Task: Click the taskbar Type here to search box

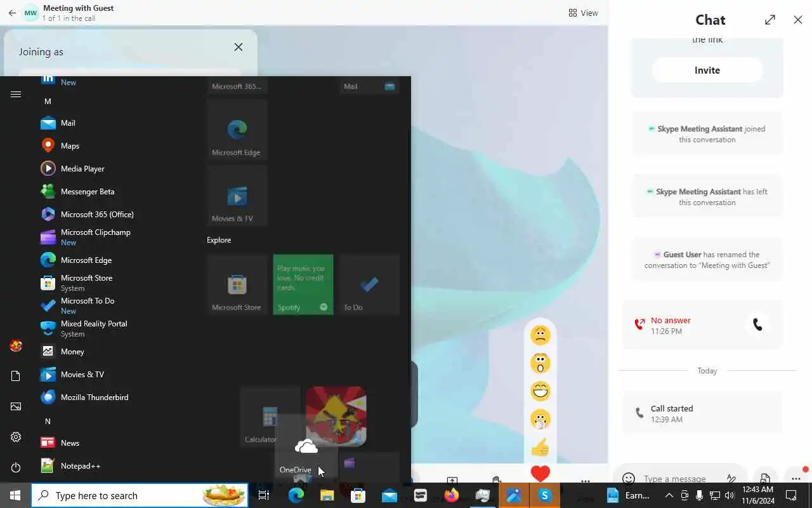Action: click(x=140, y=495)
